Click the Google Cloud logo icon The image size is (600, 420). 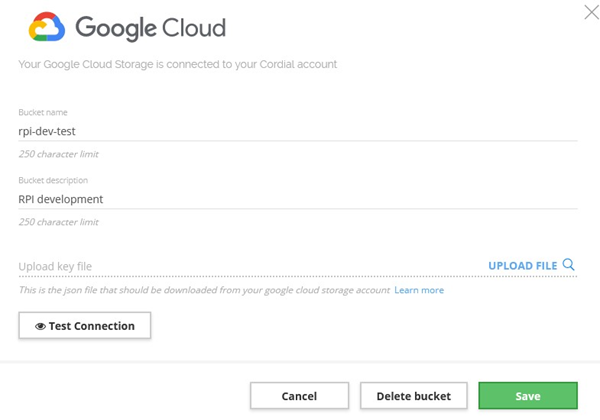[47, 27]
